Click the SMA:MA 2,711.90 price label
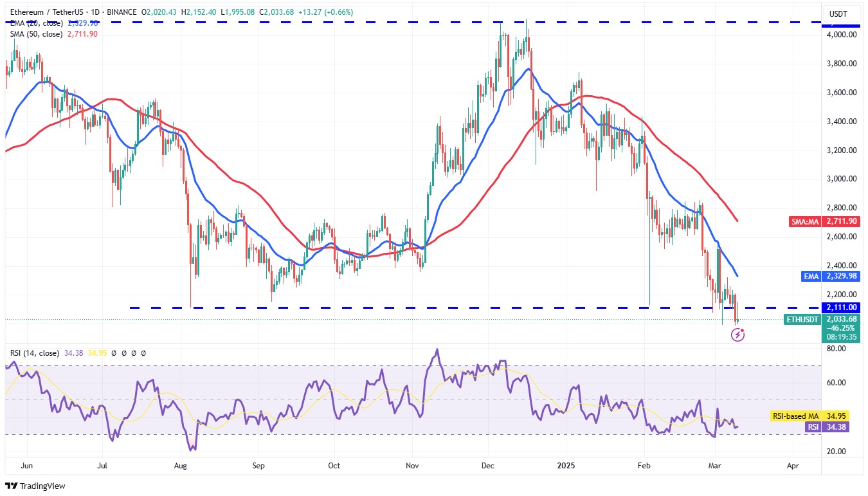The height and width of the screenshot is (496, 868). click(x=824, y=221)
